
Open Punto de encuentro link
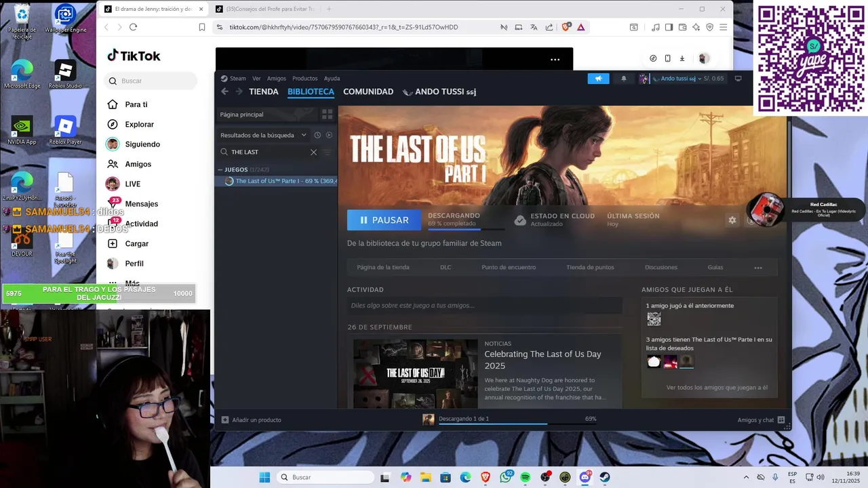tap(509, 267)
